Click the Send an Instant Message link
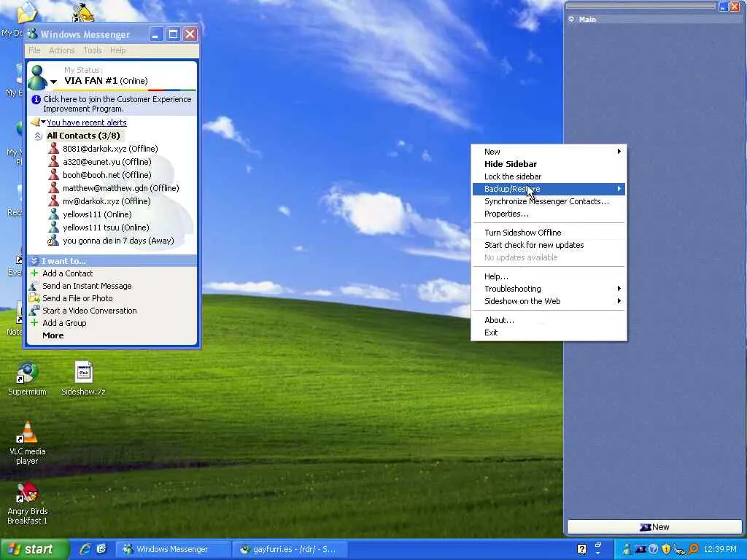 point(87,286)
